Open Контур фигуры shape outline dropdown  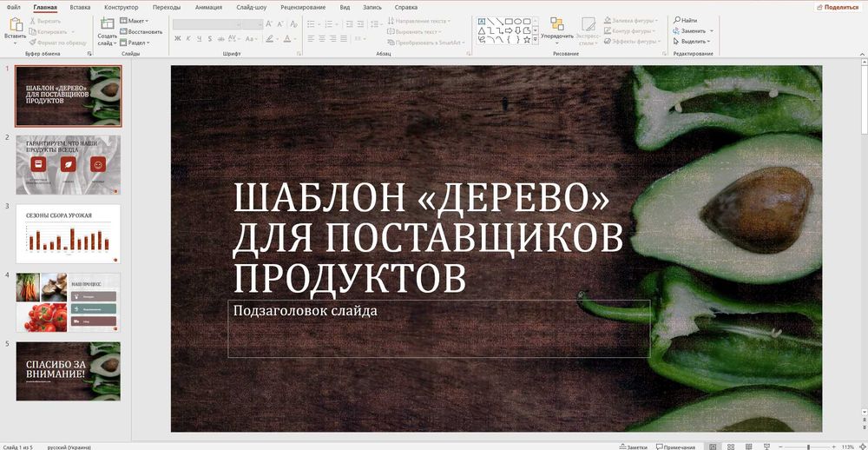(630, 31)
